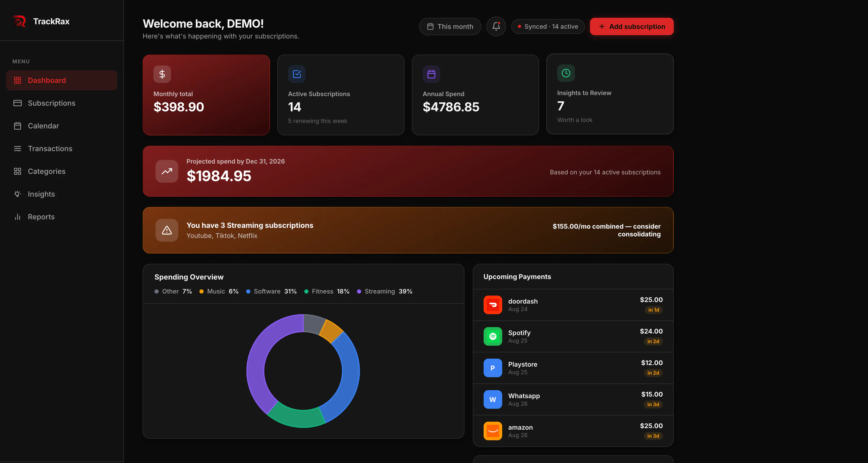
Task: Open the doordash upcoming payment row
Action: (x=573, y=305)
